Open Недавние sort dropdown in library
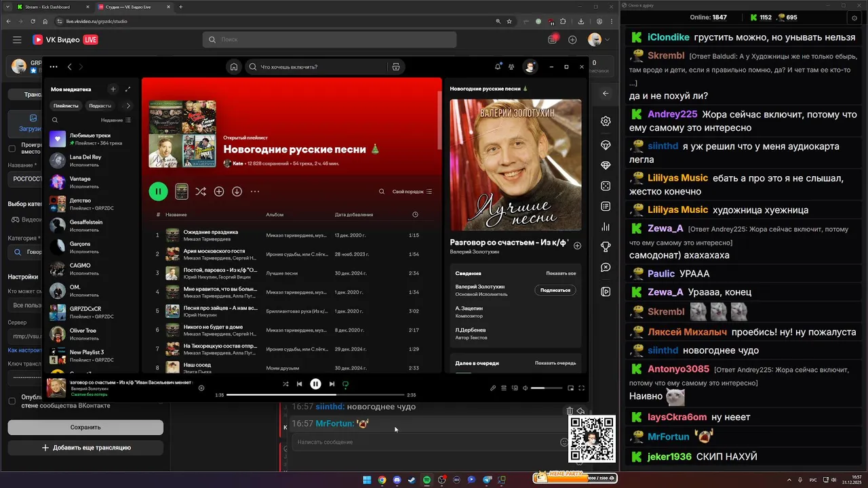868x488 pixels. [x=116, y=120]
